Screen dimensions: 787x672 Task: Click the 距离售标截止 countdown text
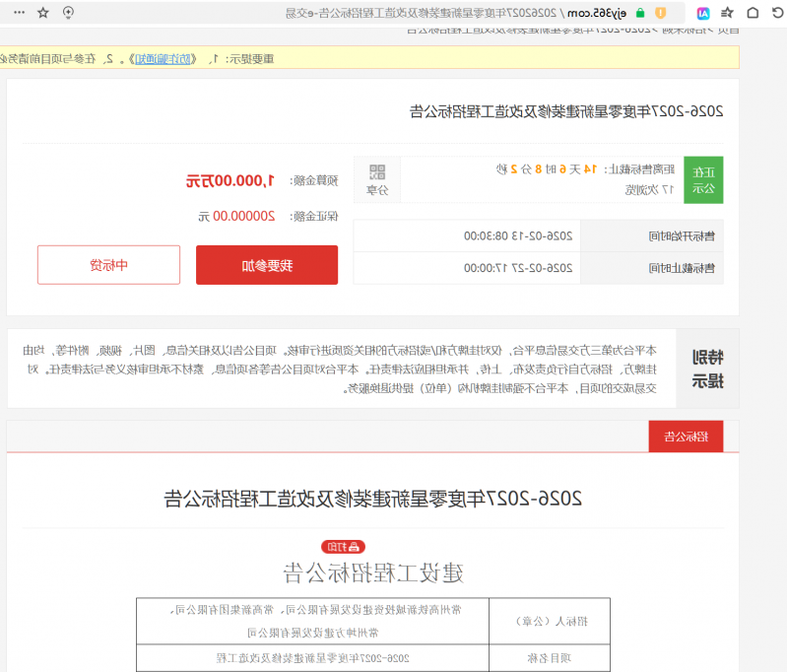click(x=585, y=169)
